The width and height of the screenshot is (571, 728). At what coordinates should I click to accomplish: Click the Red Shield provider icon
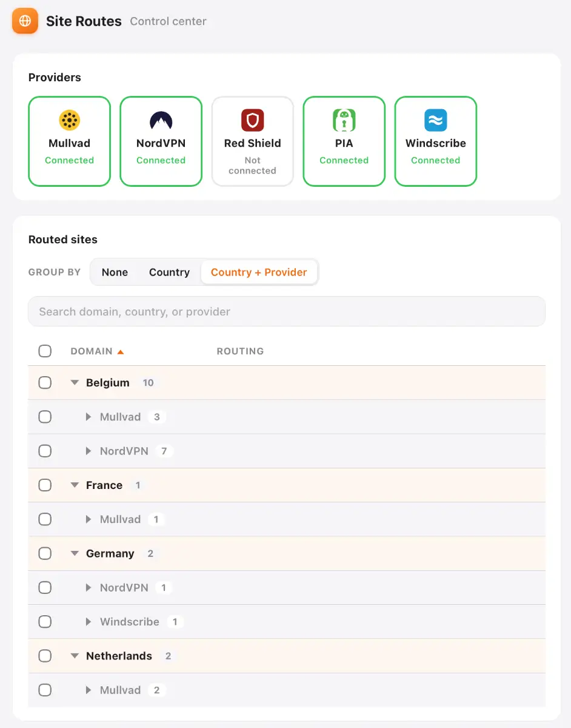click(x=253, y=120)
